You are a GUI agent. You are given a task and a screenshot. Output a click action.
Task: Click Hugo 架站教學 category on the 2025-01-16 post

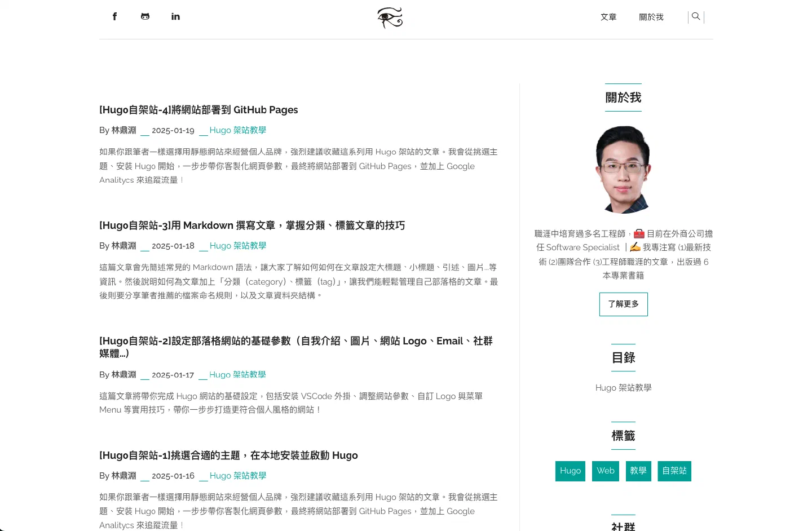point(238,476)
